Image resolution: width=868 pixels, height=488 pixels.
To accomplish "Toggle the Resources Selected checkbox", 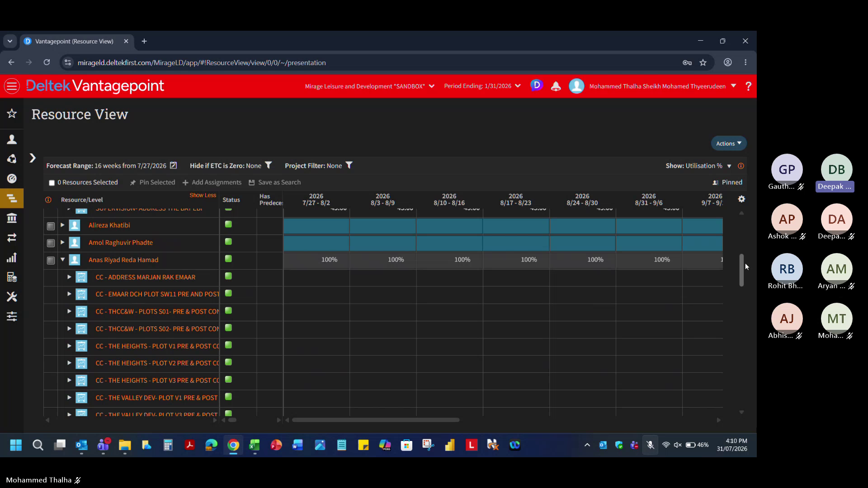I will [52, 183].
